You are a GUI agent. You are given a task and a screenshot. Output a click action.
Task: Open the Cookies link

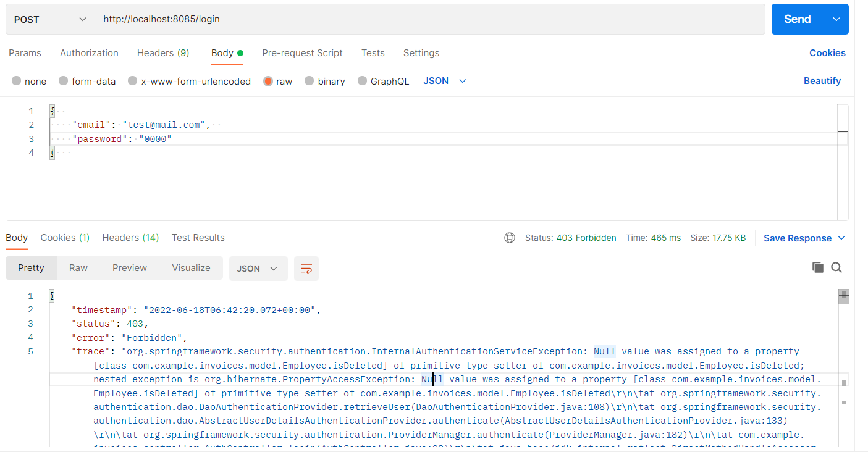[x=827, y=53]
